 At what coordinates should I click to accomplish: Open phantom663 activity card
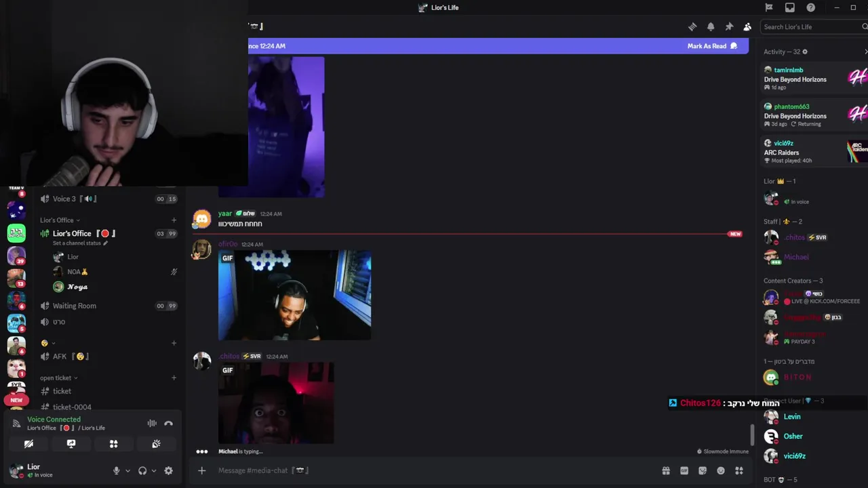coord(813,115)
